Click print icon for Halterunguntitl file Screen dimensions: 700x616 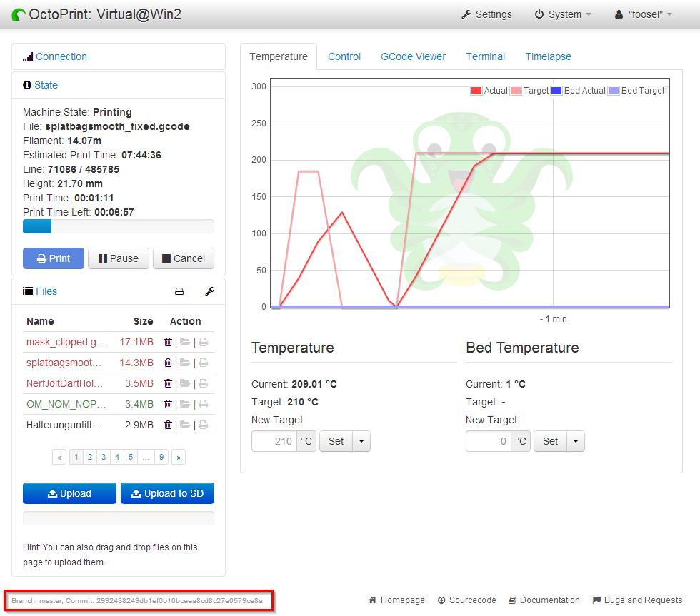tap(203, 425)
